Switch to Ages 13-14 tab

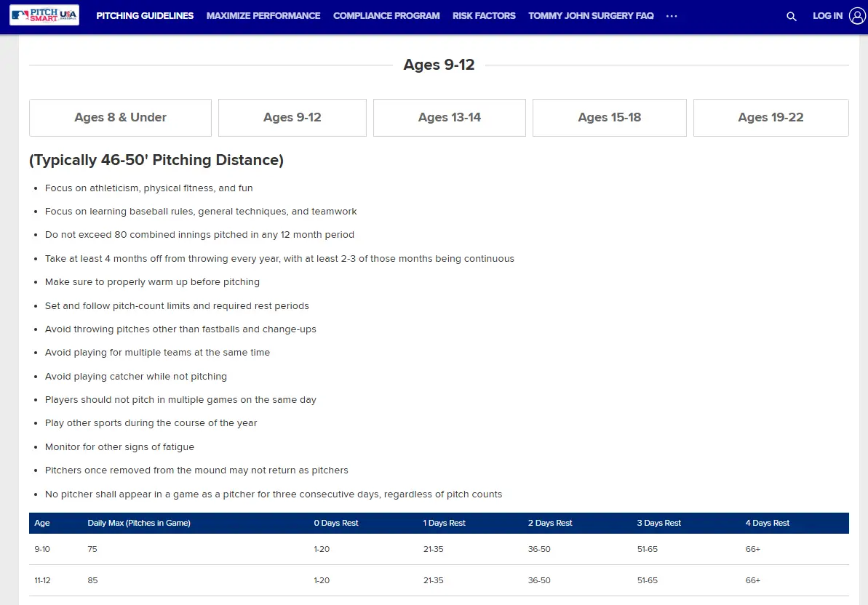(450, 118)
